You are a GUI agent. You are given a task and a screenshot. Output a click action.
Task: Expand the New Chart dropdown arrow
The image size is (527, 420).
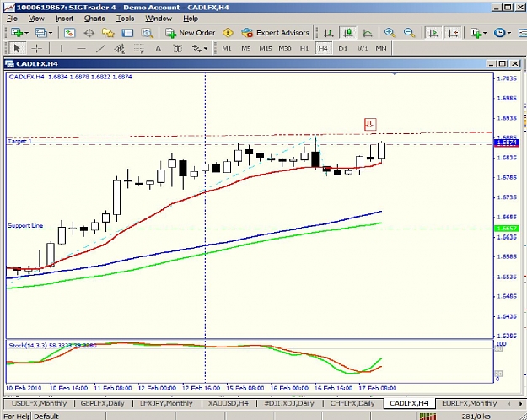(x=26, y=33)
